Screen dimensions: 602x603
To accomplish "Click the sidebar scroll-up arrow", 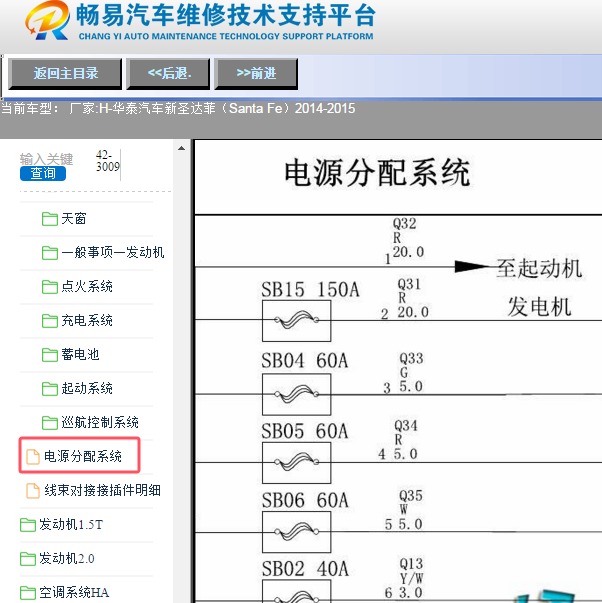I will [181, 148].
